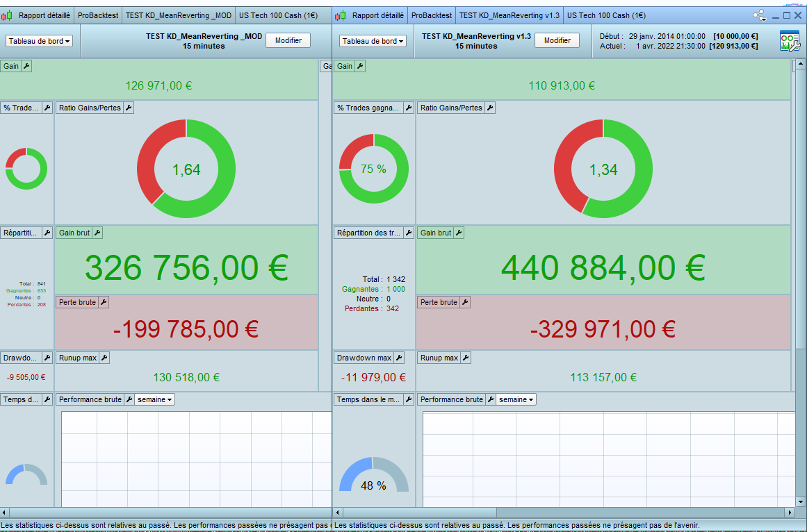The height and width of the screenshot is (532, 807).
Task: Click Gain wrench icon in left MOD window
Action: (27, 66)
